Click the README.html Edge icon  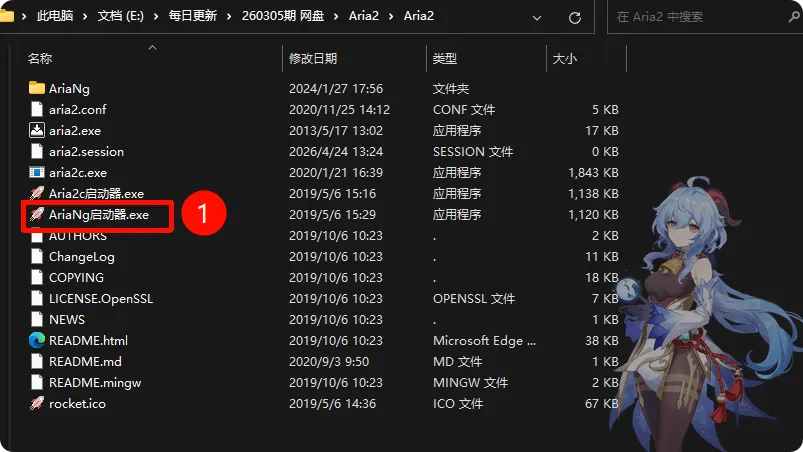pos(36,340)
